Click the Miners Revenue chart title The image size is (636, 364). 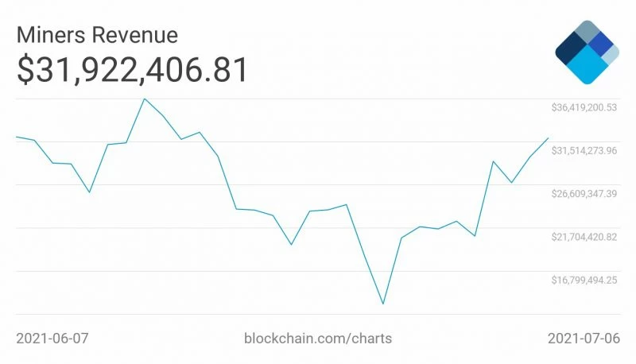(x=97, y=35)
